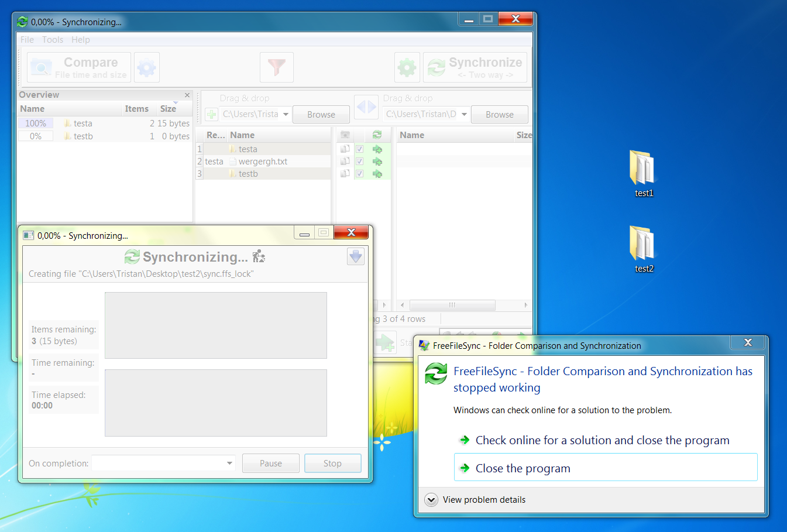The image size is (787, 532).
Task: Click left-only category icon for wergergh.txt row
Action: click(345, 162)
